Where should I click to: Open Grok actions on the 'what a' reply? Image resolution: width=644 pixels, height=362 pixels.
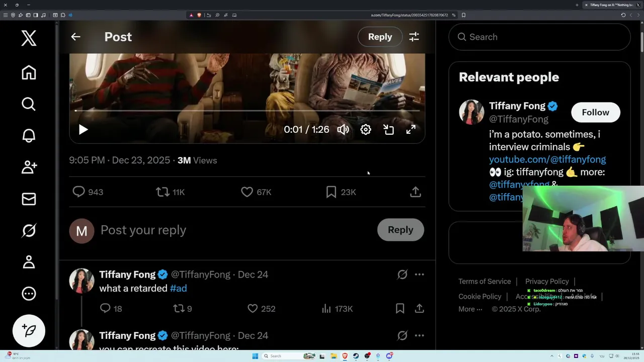[402, 275]
